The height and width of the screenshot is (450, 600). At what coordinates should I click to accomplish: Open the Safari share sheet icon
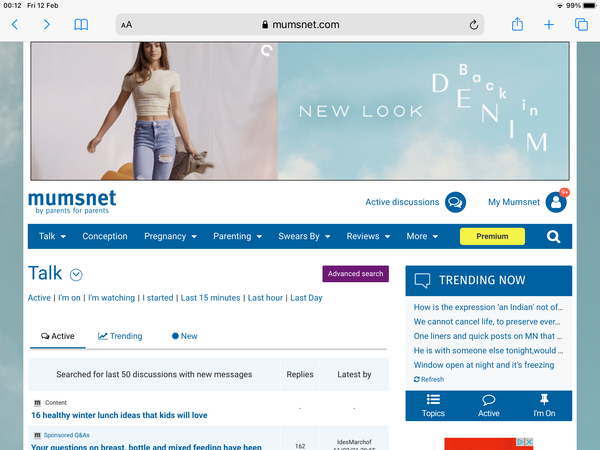[x=517, y=24]
